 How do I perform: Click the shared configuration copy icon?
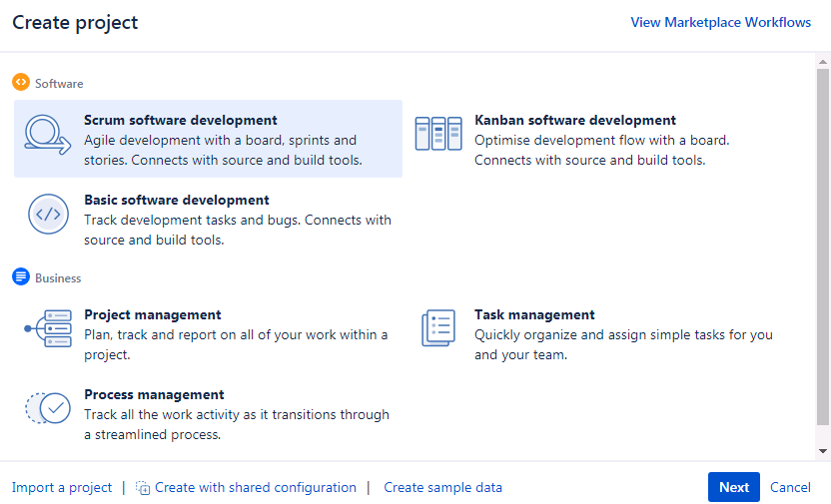tap(143, 488)
